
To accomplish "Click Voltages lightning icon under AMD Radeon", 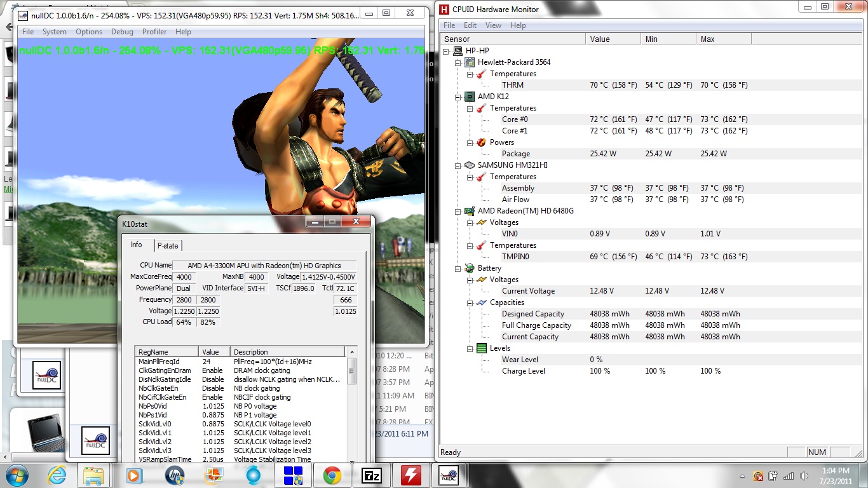I will click(x=481, y=222).
